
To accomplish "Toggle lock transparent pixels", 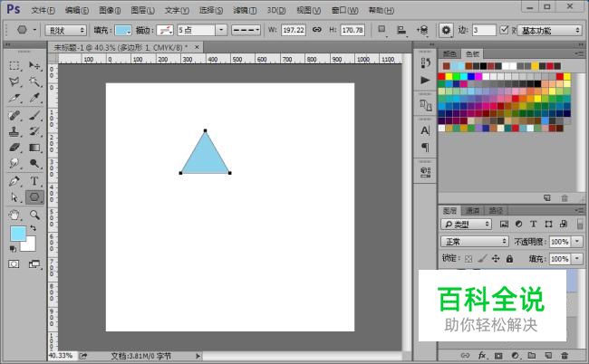I will click(x=468, y=259).
